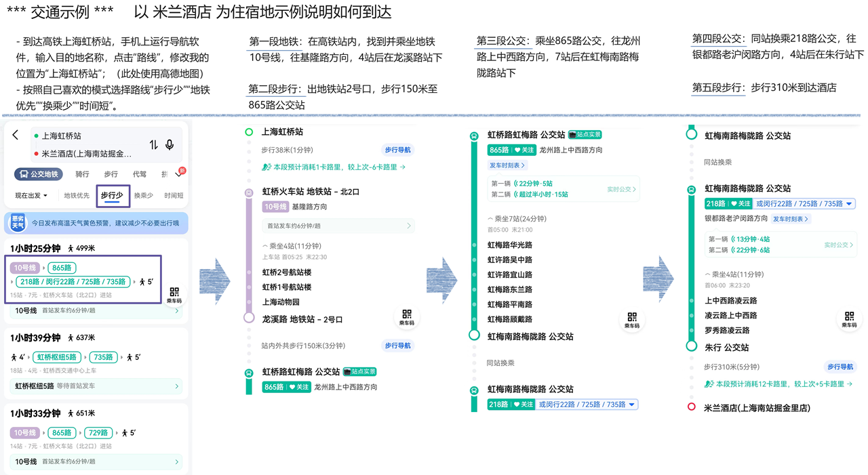Click the 虹桥2号航站楼 stop
This screenshot has width=868, height=475.
pyautogui.click(x=286, y=272)
